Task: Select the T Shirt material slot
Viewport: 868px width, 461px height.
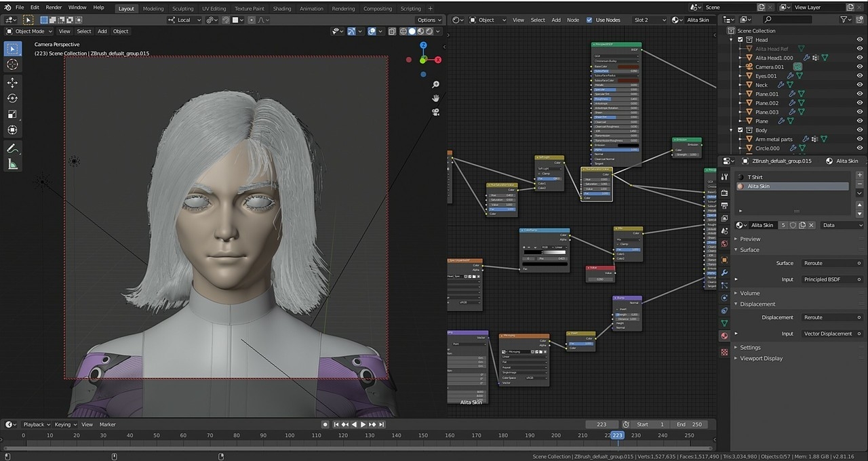Action: click(x=792, y=177)
